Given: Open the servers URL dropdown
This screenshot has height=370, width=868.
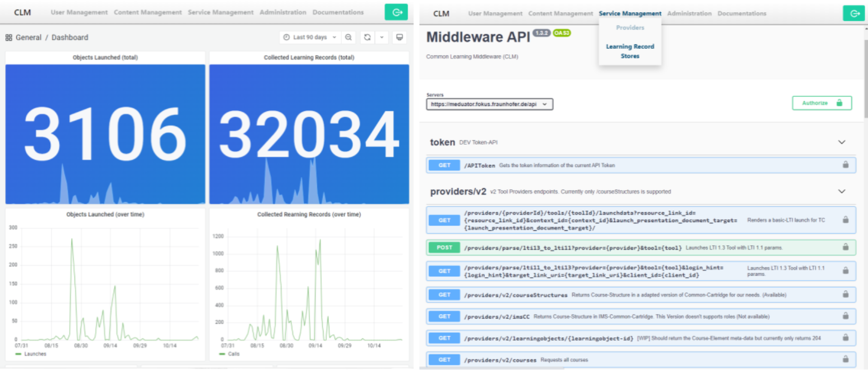Looking at the screenshot, I should coord(489,104).
